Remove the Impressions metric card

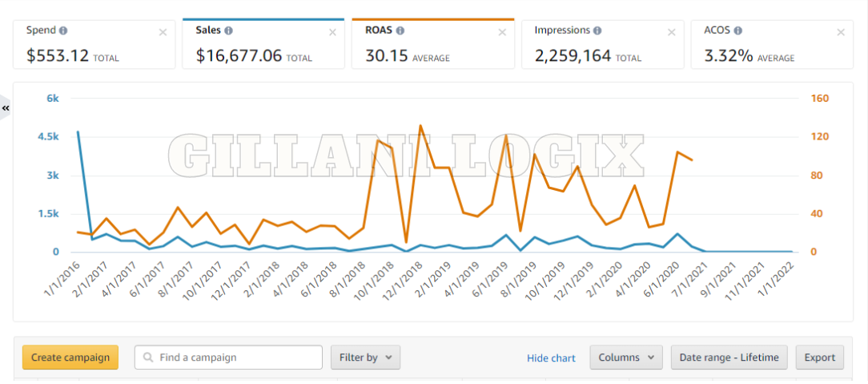pyautogui.click(x=672, y=32)
